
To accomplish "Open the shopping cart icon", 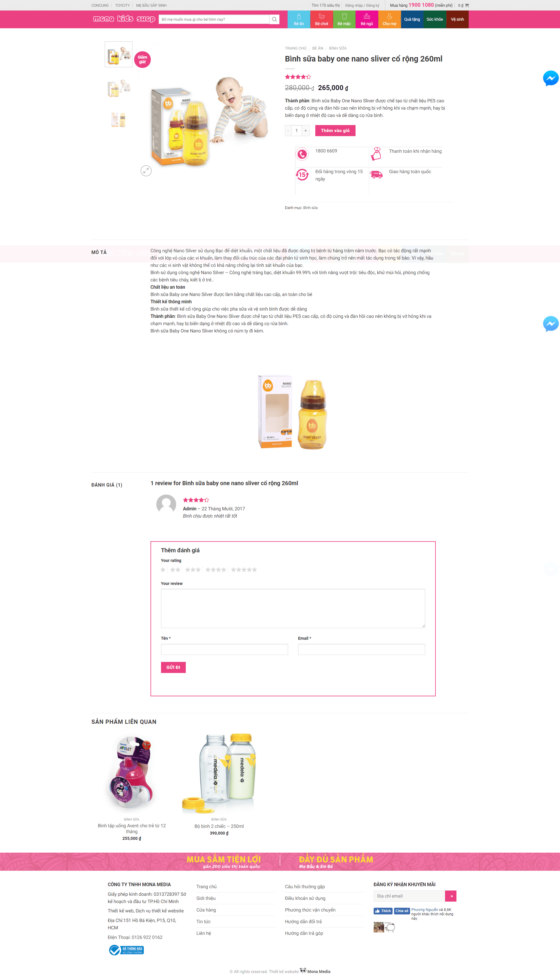I will [467, 5].
